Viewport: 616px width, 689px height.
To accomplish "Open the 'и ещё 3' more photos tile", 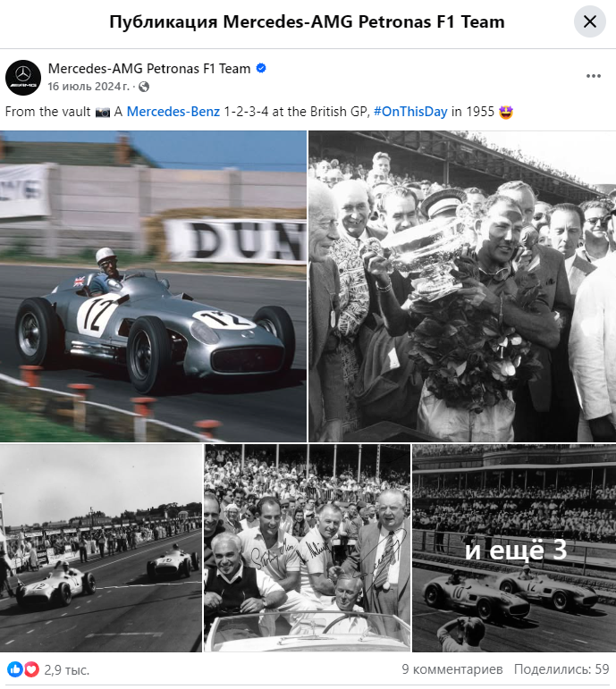I will (514, 548).
